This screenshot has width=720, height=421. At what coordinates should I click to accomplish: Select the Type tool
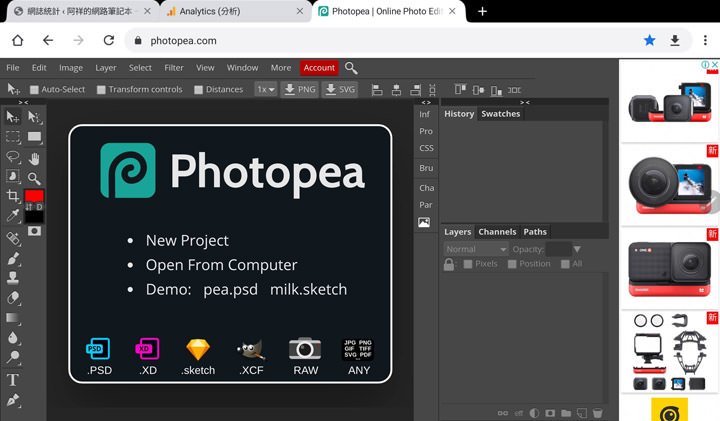point(12,380)
